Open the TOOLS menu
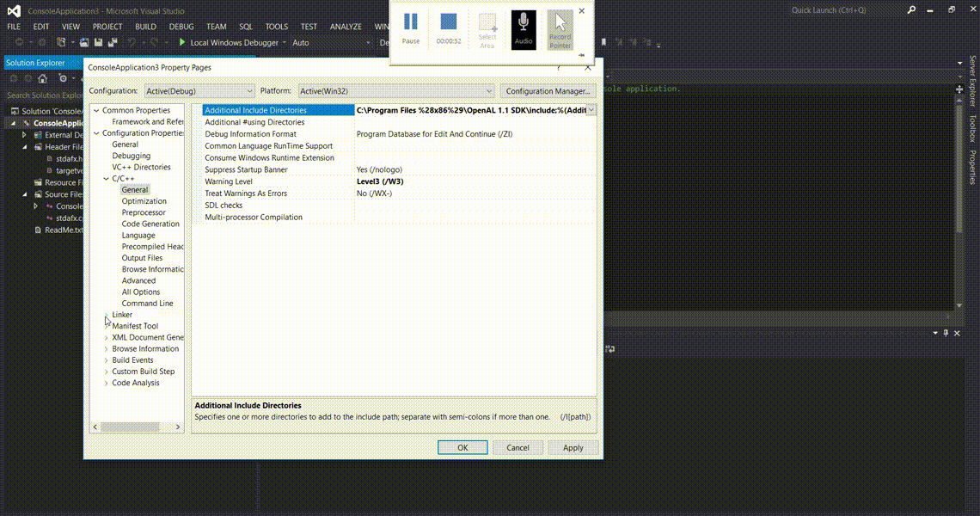The width and height of the screenshot is (980, 516). click(276, 27)
